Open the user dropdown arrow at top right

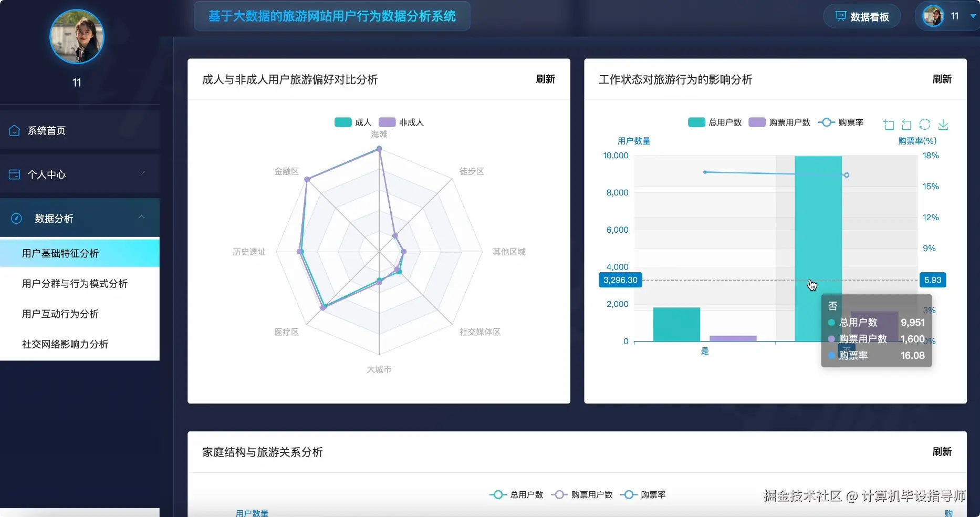[973, 16]
